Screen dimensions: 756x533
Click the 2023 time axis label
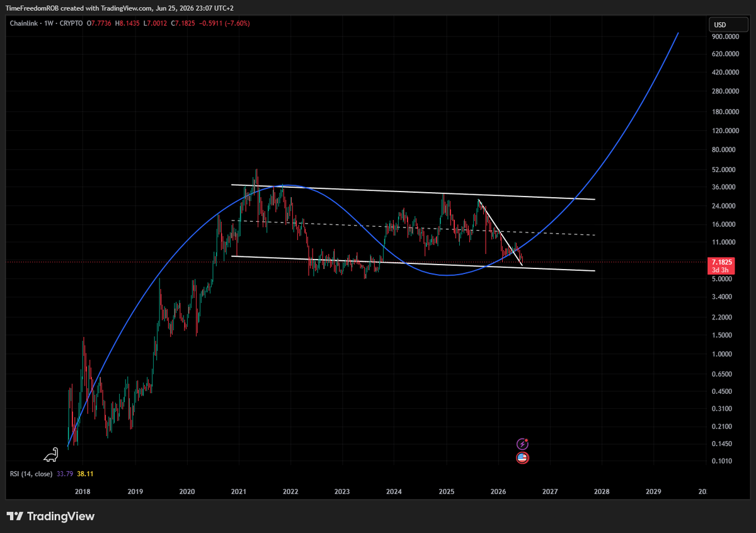[x=342, y=491]
